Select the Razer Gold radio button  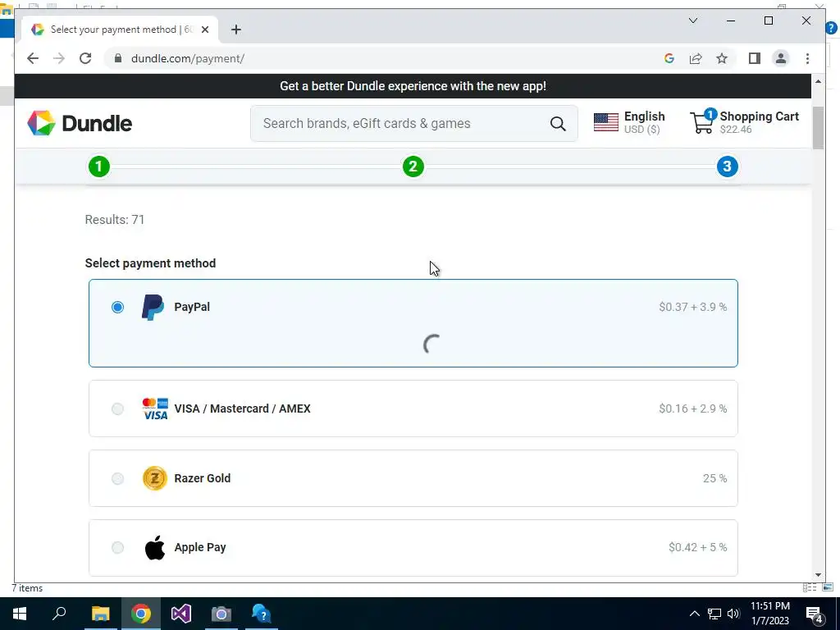117,478
